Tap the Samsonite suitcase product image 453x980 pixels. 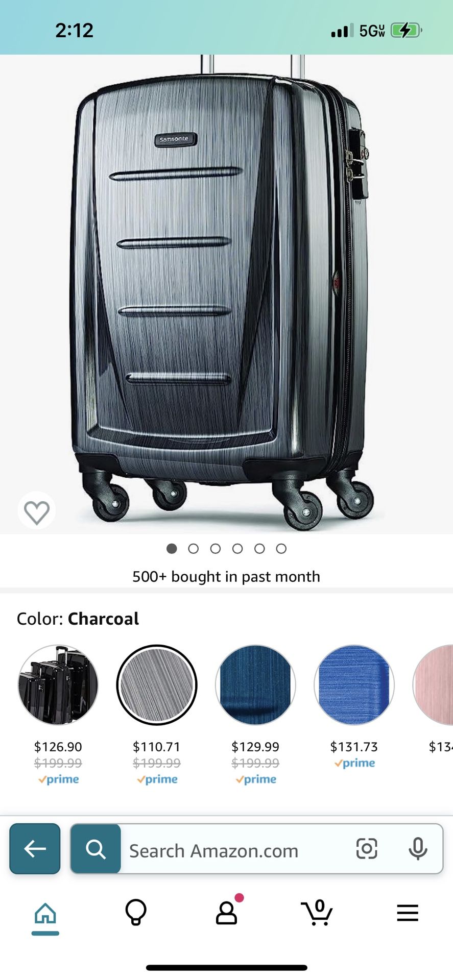click(x=223, y=295)
